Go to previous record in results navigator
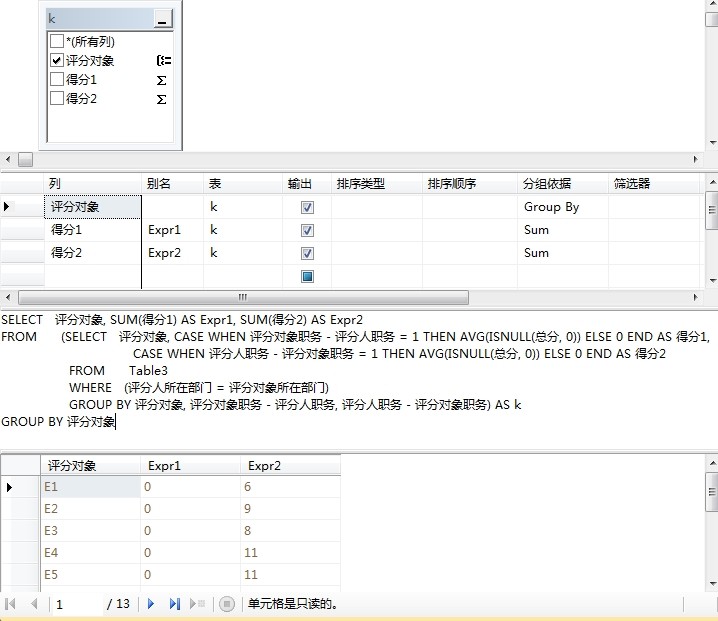The height and width of the screenshot is (621, 718). click(34, 604)
